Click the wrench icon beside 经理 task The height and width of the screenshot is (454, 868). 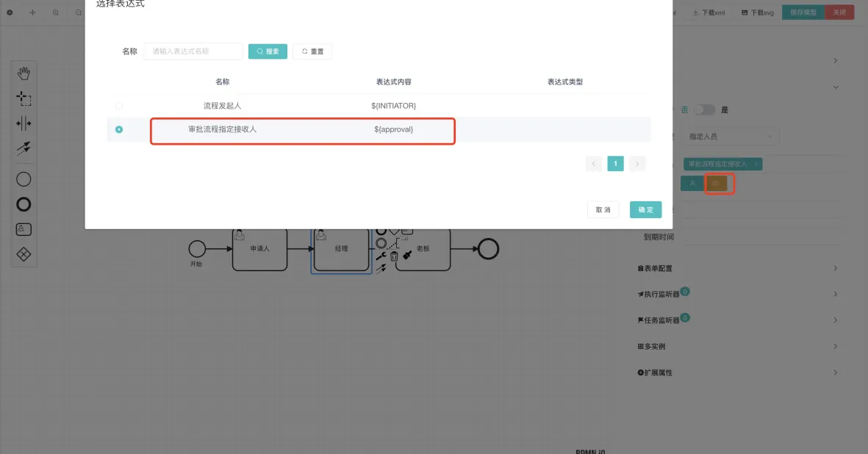381,256
